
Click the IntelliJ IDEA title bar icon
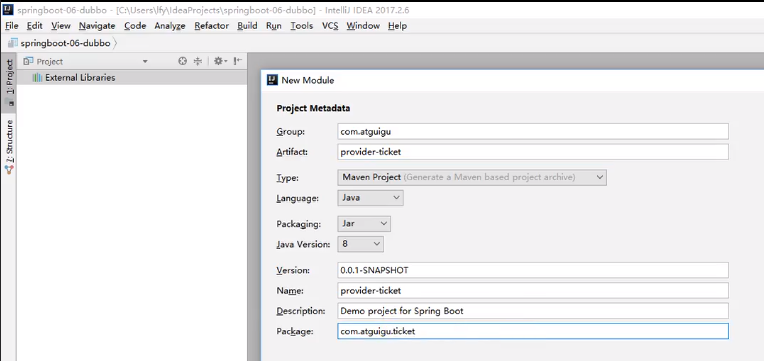tap(8, 10)
